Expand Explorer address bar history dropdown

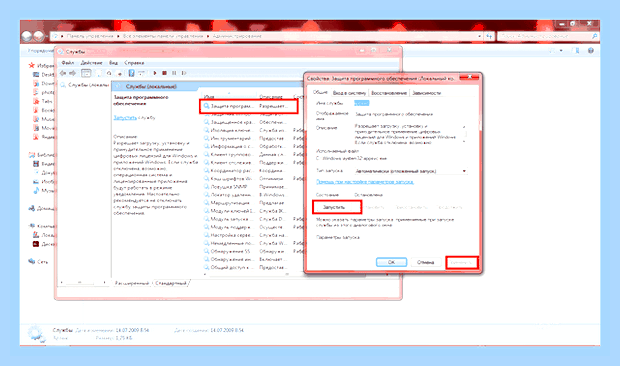(x=480, y=36)
